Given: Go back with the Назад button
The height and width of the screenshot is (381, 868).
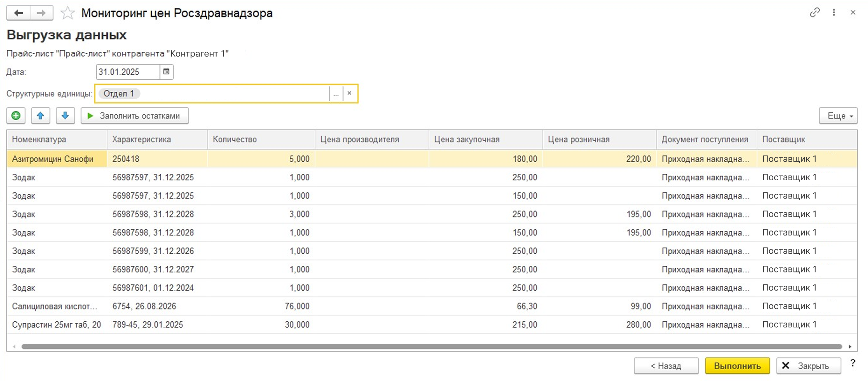Looking at the screenshot, I should pyautogui.click(x=666, y=365).
